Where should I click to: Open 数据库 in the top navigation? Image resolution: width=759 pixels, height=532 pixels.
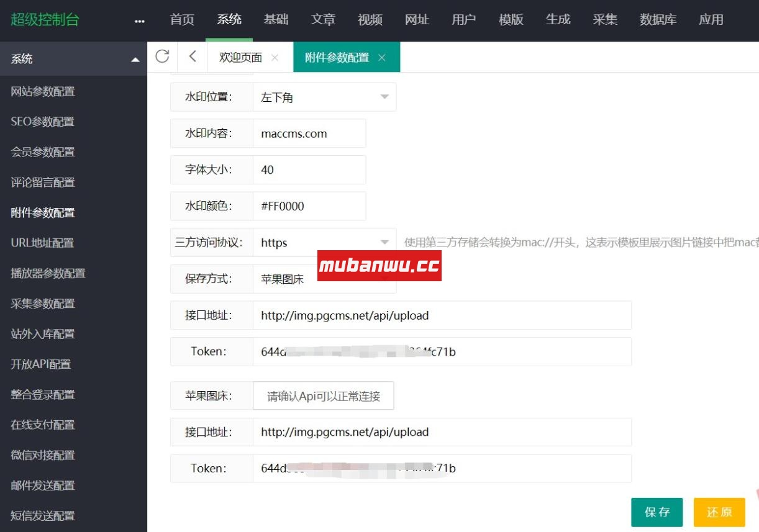click(658, 20)
